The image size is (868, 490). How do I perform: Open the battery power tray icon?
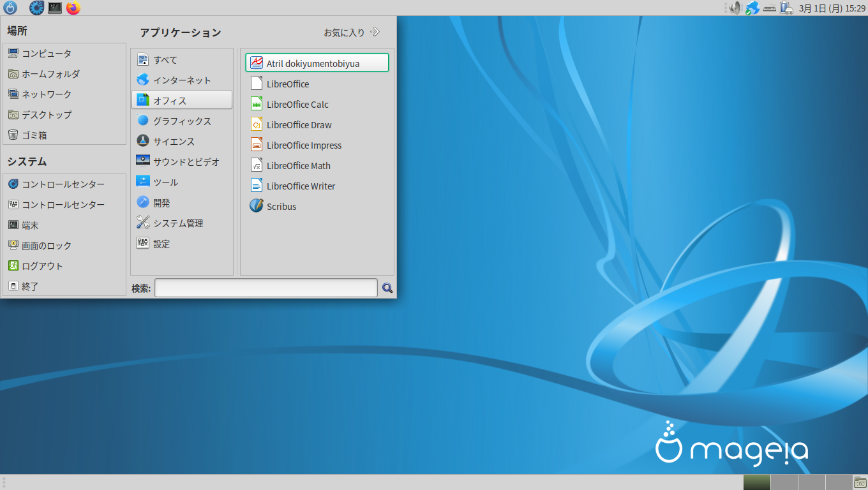(x=787, y=8)
